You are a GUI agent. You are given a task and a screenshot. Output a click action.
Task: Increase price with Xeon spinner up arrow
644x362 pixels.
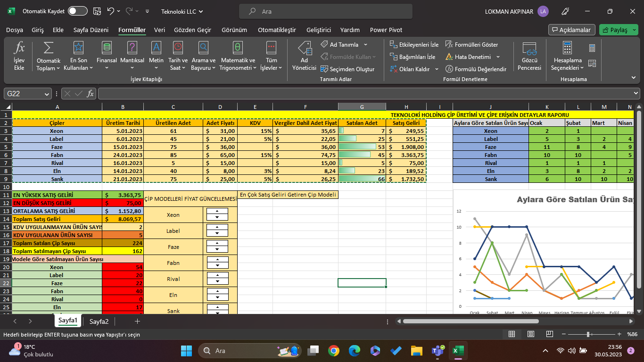[x=217, y=211]
